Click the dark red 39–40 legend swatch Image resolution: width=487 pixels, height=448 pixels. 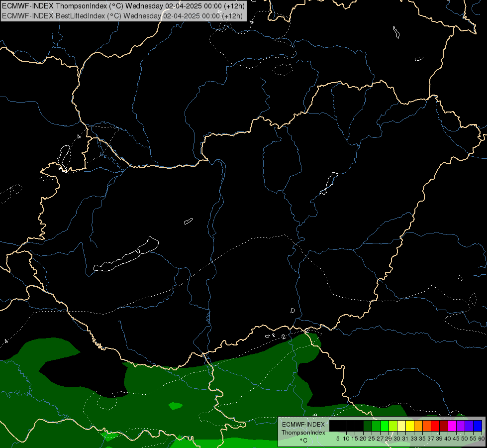[x=444, y=426]
